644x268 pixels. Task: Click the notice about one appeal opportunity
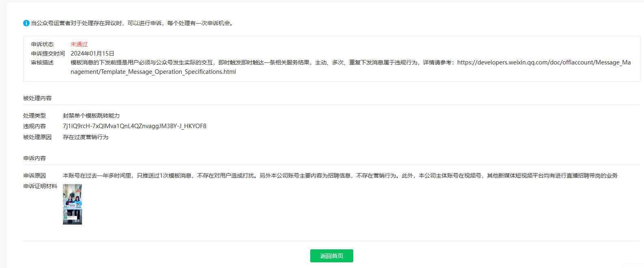(x=132, y=23)
